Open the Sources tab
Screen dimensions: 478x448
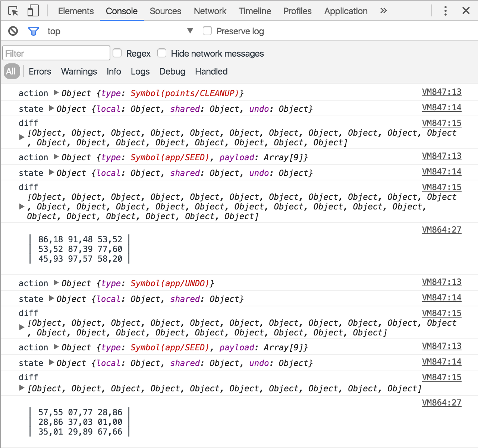(x=166, y=11)
